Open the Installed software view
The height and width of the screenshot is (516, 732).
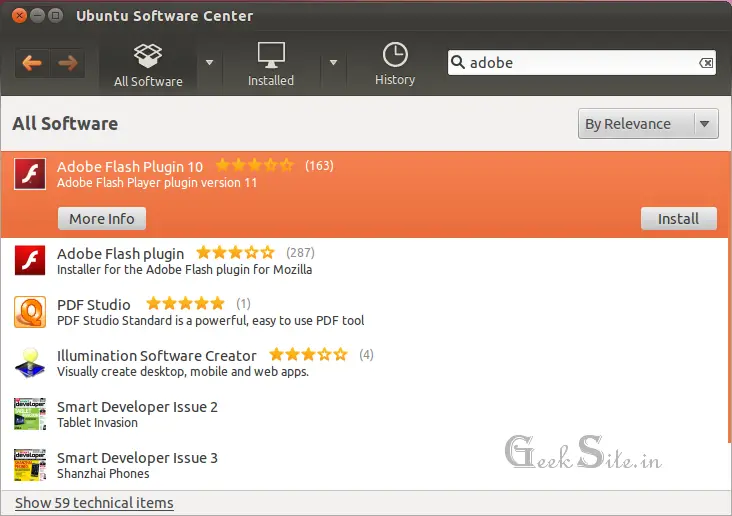[x=271, y=65]
